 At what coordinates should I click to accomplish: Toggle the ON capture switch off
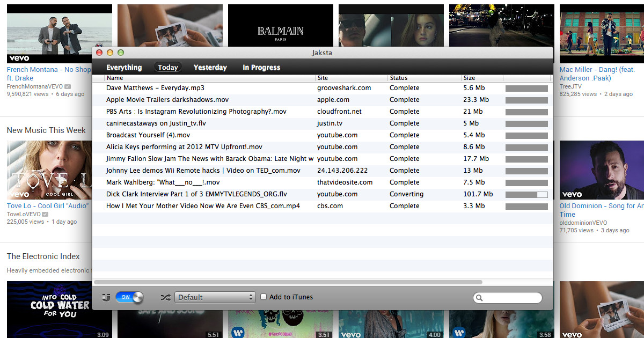point(129,297)
